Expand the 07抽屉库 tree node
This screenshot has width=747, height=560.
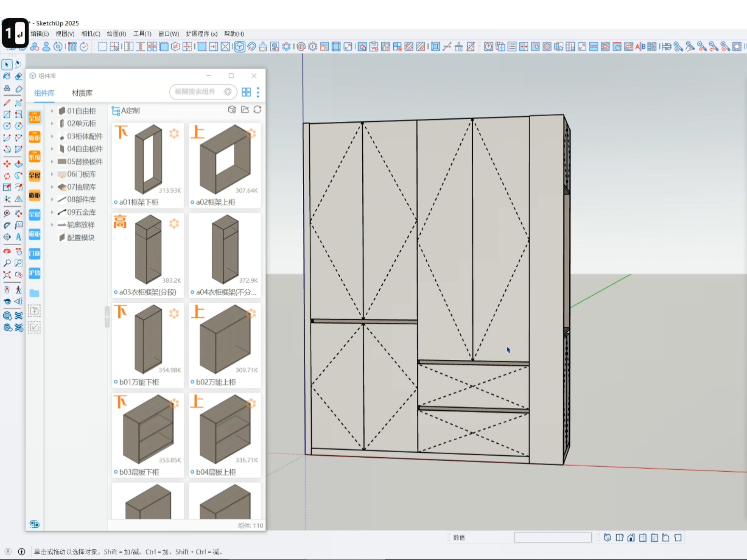pos(52,187)
